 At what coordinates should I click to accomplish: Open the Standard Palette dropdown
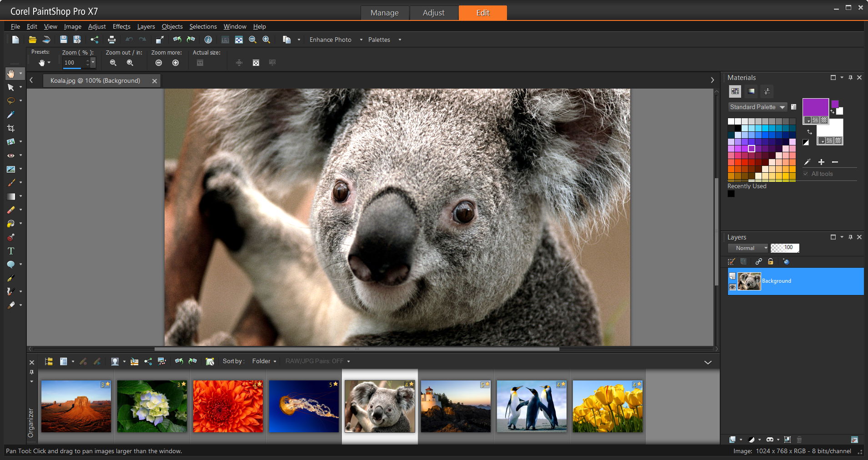tap(757, 107)
